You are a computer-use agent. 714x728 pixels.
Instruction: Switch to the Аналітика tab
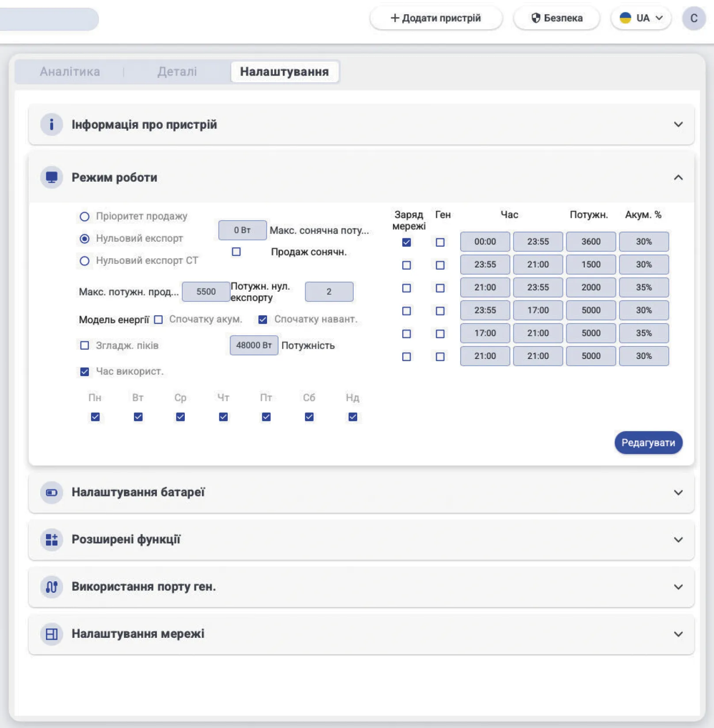(x=70, y=72)
